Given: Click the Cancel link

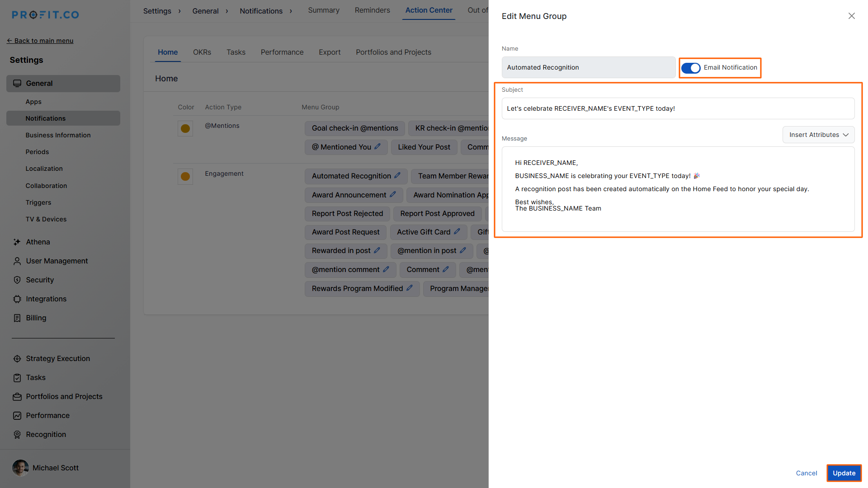Looking at the screenshot, I should pyautogui.click(x=806, y=473).
